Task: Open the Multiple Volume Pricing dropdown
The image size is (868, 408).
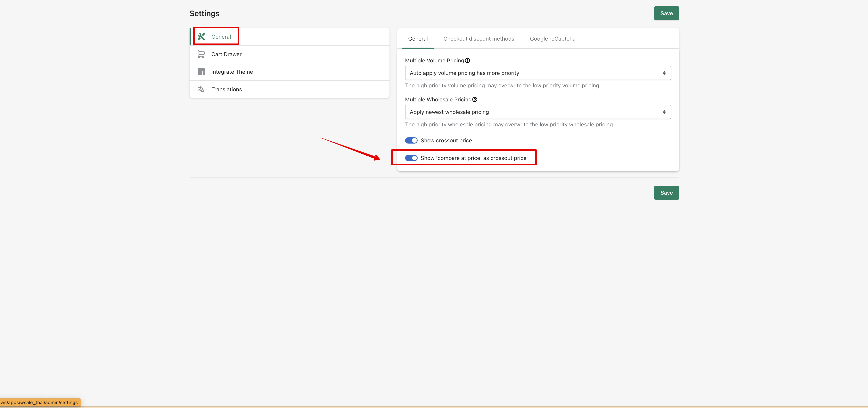Action: point(538,73)
